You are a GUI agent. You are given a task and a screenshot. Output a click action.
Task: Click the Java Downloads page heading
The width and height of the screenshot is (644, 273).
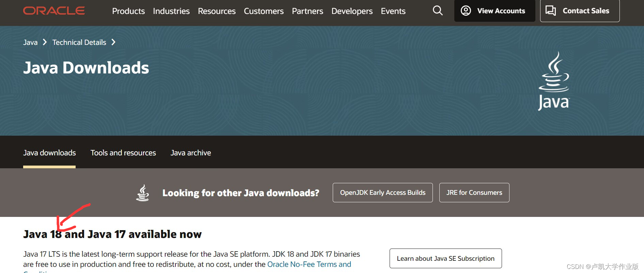coord(86,68)
